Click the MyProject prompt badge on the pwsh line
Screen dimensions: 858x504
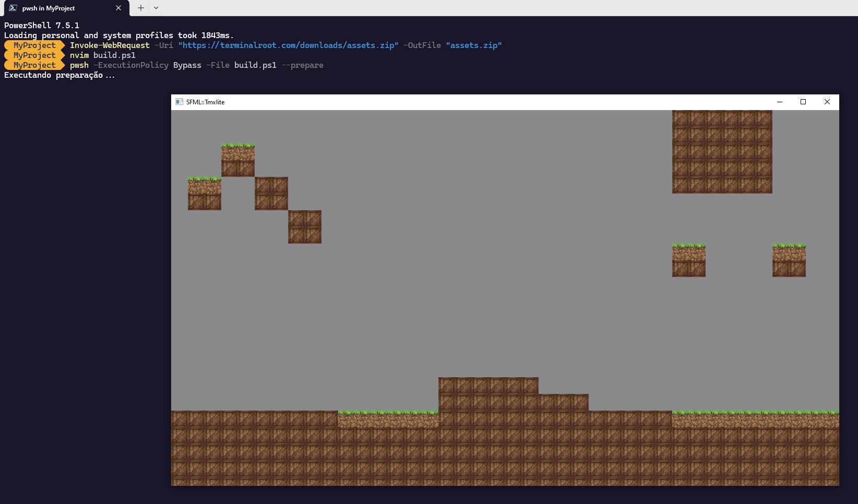click(34, 65)
